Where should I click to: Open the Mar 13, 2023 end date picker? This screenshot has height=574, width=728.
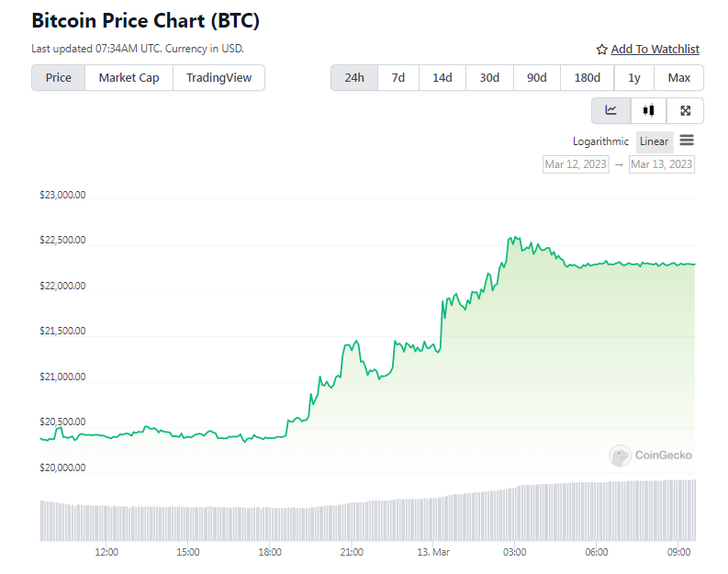pyautogui.click(x=662, y=164)
